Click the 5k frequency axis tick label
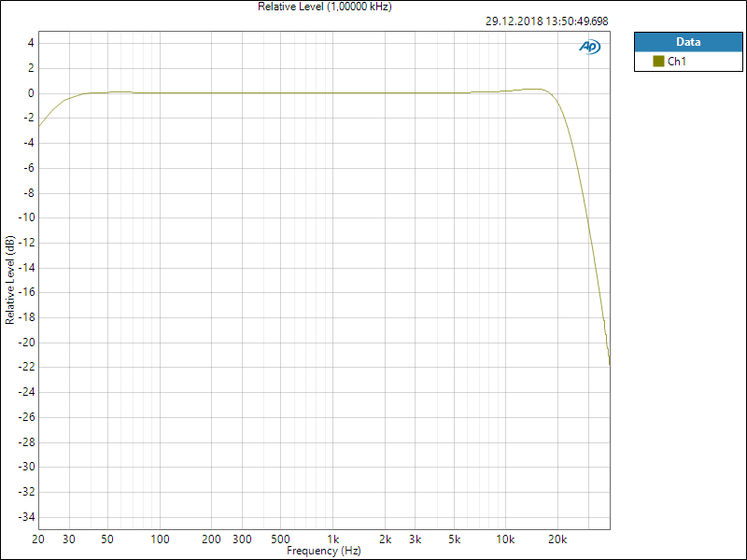The image size is (747, 560). click(x=455, y=539)
